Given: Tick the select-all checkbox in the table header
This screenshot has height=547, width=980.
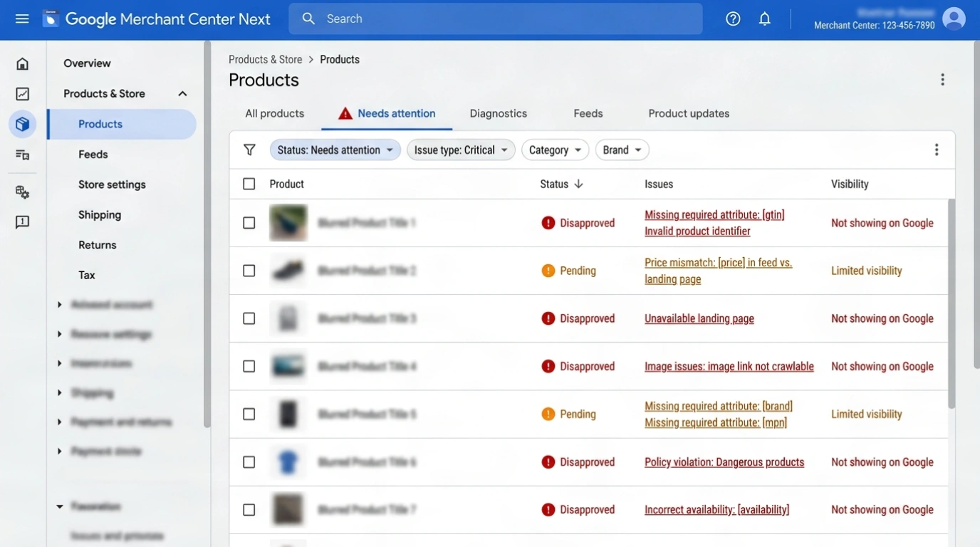Looking at the screenshot, I should (249, 184).
